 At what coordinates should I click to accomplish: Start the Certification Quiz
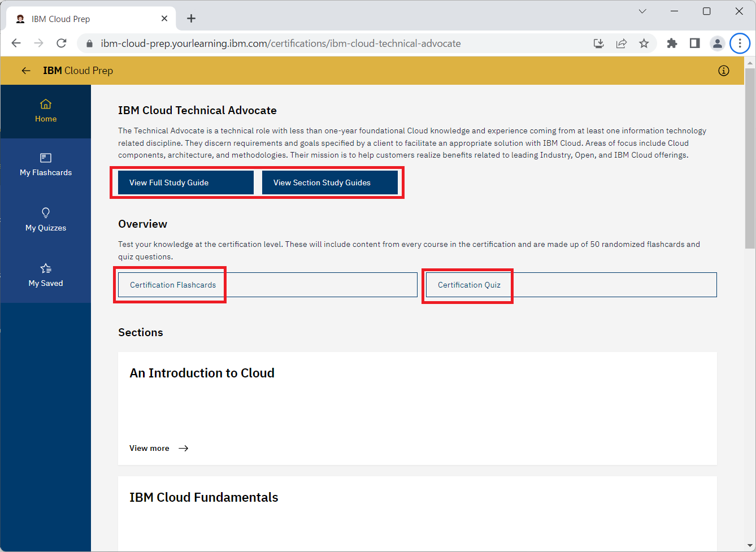tap(468, 285)
